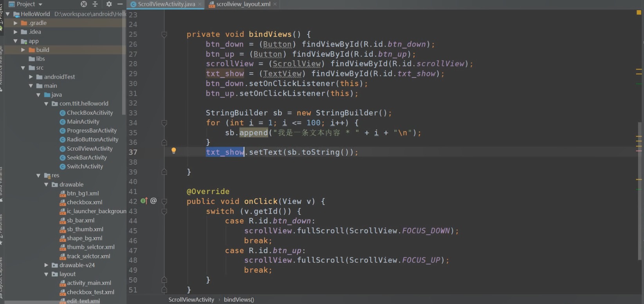Open CheckBoxActivity class file

[90, 113]
